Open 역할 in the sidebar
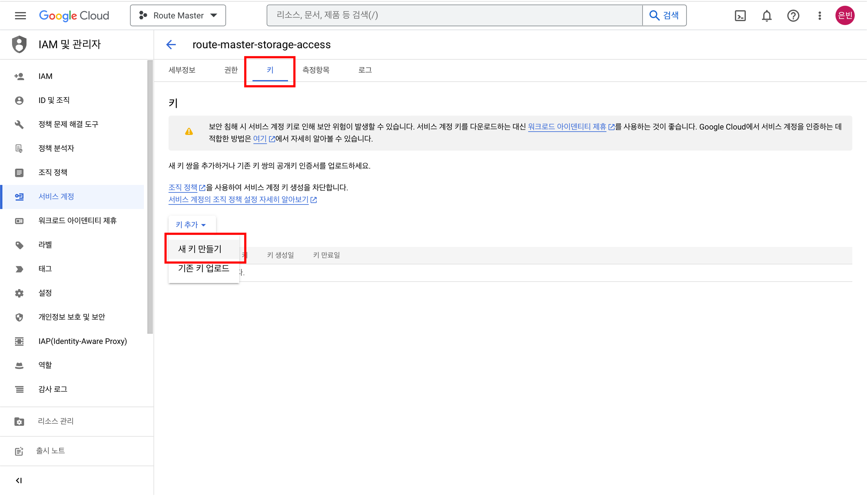Viewport: 868px width, 496px height. (x=45, y=365)
